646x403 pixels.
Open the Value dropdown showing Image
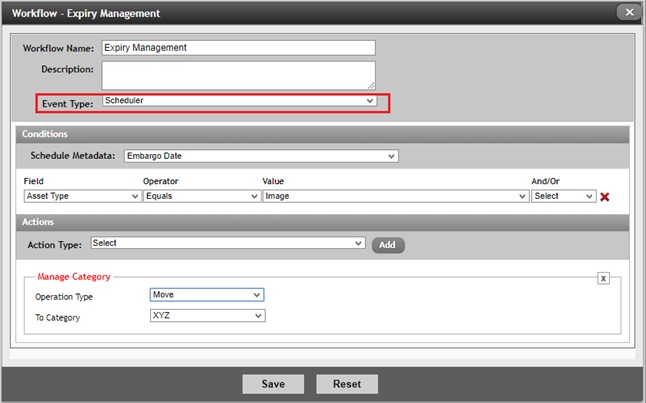coord(396,196)
